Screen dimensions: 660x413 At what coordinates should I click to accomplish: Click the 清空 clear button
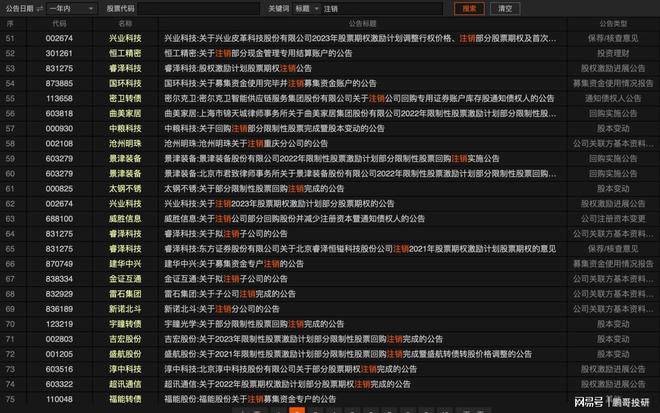click(x=505, y=8)
